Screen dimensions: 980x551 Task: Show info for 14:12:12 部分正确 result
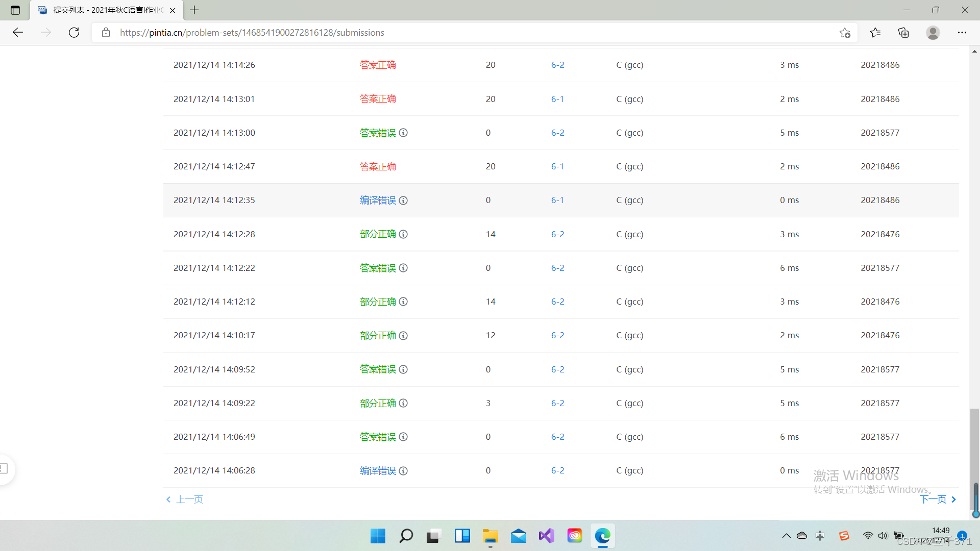[403, 302]
